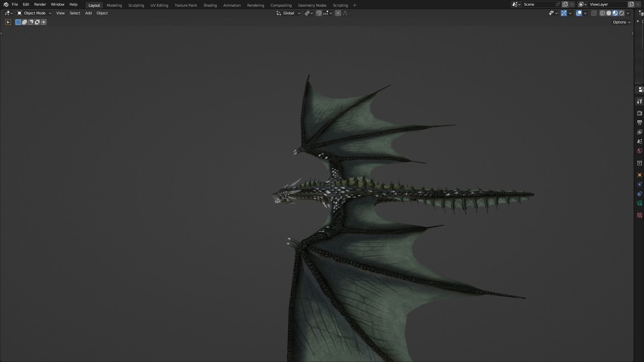Screen dimensions: 644x362
Task: Switch to the Modeling workspace tab
Action: click(114, 5)
